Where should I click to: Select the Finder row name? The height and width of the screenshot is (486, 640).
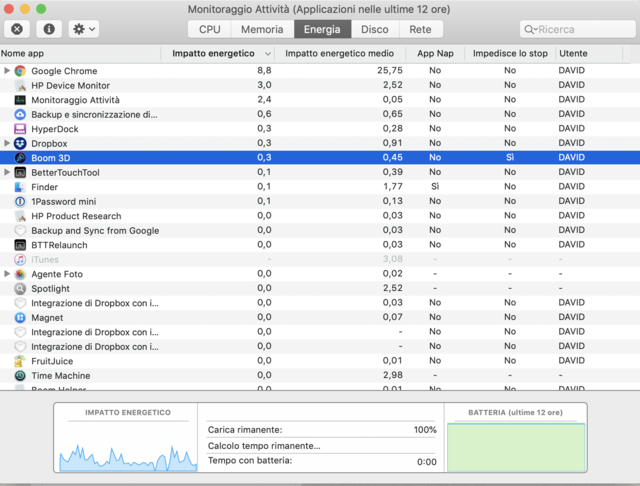[44, 187]
